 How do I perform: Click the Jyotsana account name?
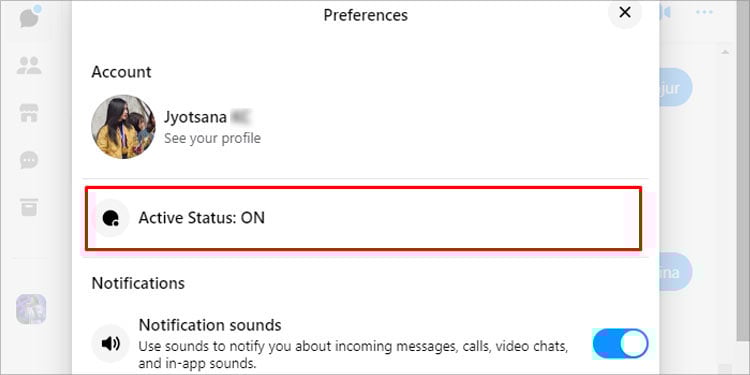(196, 117)
